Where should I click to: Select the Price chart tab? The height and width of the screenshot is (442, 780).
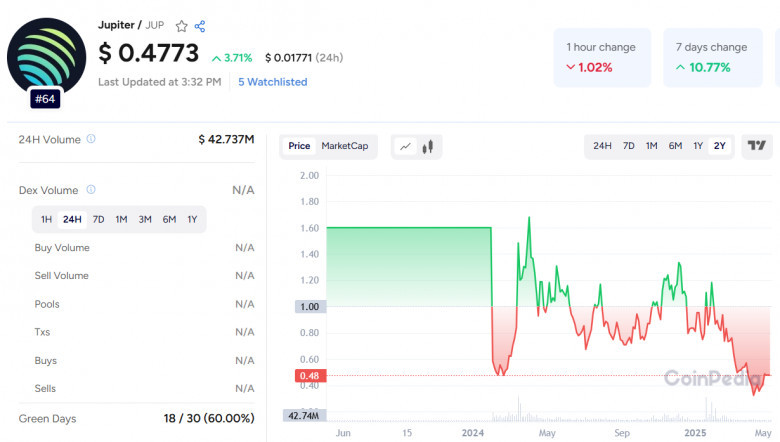299,146
